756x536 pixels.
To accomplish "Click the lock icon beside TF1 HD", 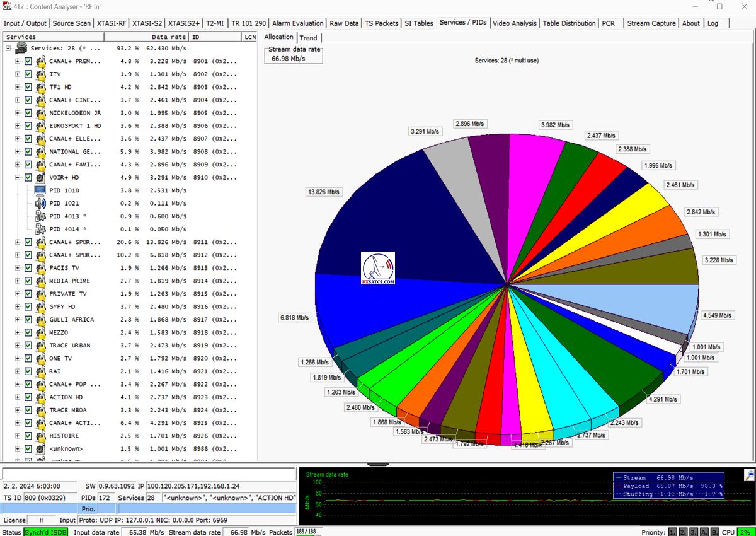I will click(40, 87).
